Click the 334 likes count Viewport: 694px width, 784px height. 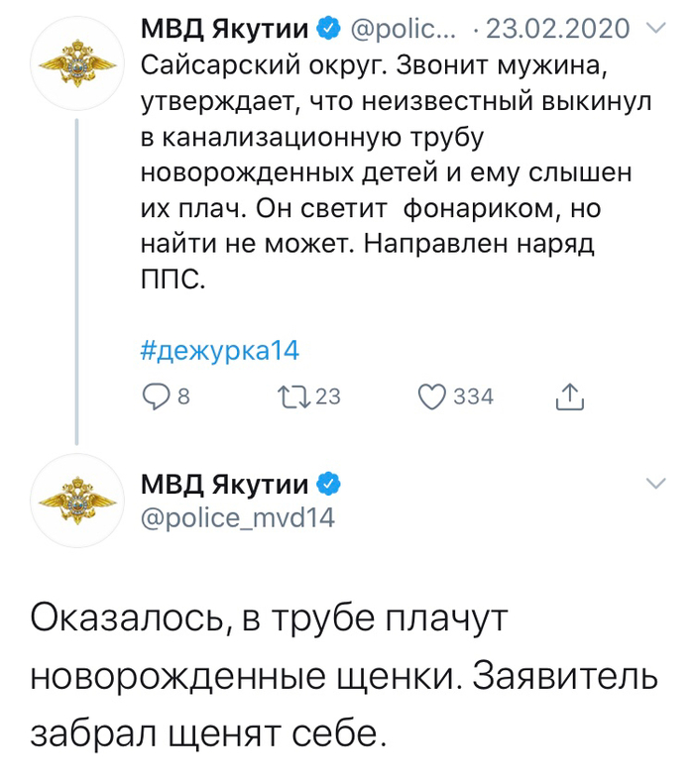tap(473, 397)
